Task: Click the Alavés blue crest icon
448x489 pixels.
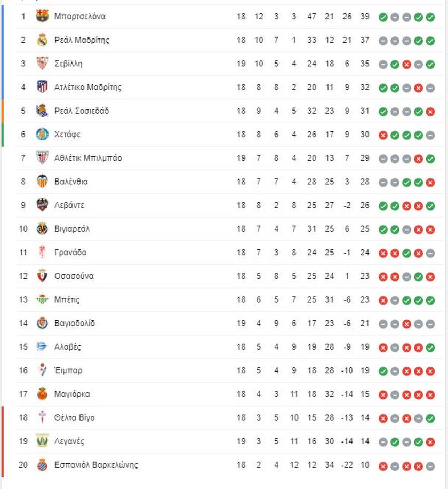Action: pyautogui.click(x=42, y=346)
